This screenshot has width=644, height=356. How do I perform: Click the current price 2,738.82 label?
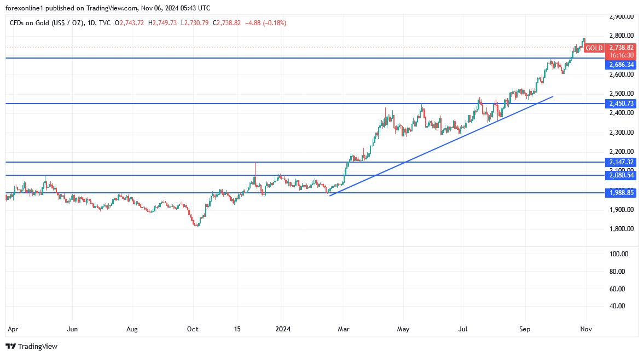pos(621,48)
